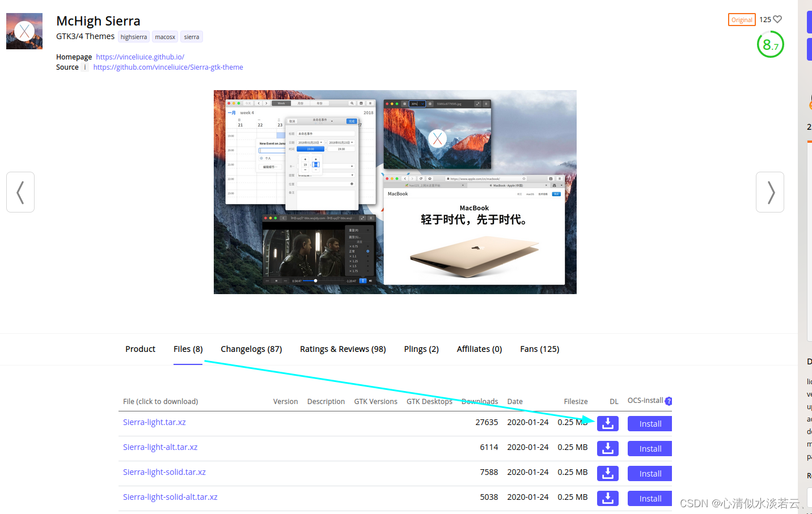Click the download icon for Sierra-light-alt.tar.xz

tap(607, 448)
